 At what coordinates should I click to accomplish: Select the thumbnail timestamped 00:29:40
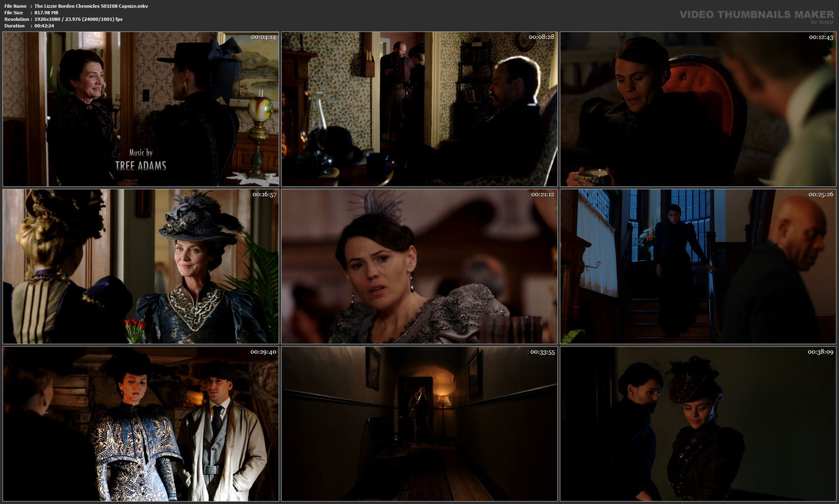tap(141, 424)
